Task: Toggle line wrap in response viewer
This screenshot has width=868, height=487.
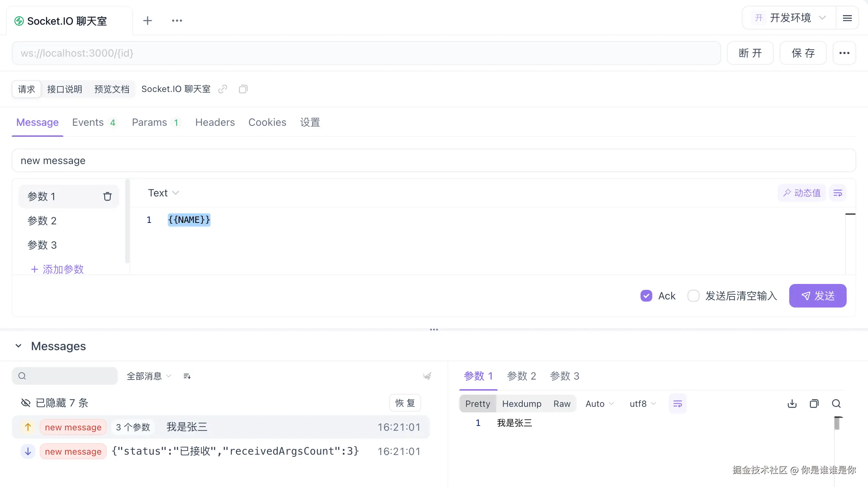Action: (x=677, y=404)
